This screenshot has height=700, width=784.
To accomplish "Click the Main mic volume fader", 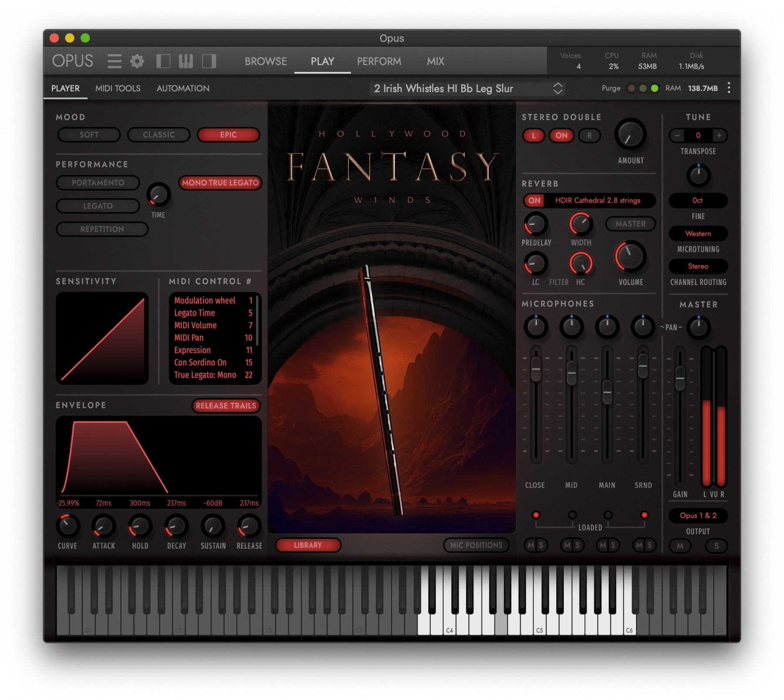I will (x=607, y=392).
